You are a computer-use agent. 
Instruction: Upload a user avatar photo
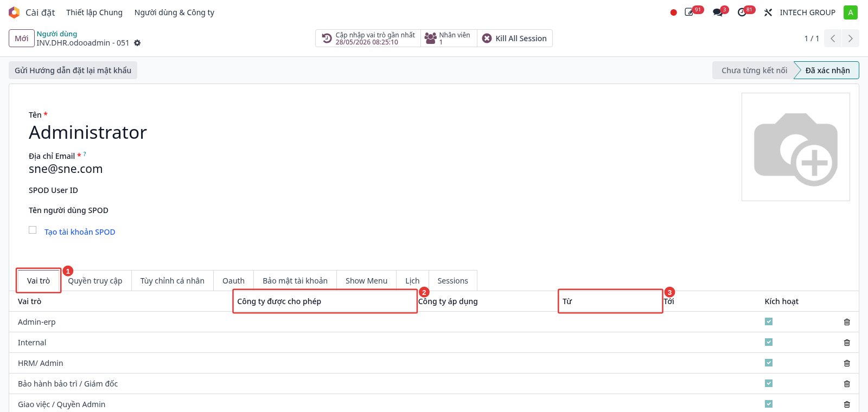(x=796, y=147)
